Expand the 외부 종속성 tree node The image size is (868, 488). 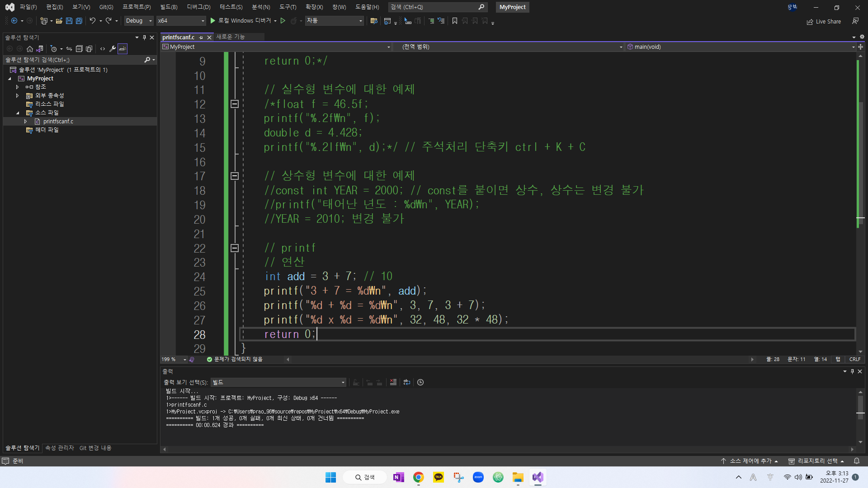[x=17, y=95]
